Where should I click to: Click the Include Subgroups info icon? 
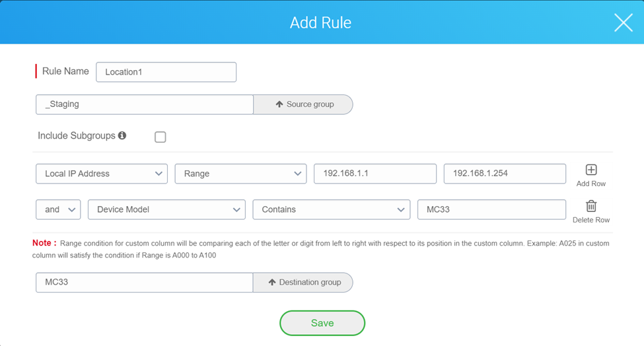[122, 135]
